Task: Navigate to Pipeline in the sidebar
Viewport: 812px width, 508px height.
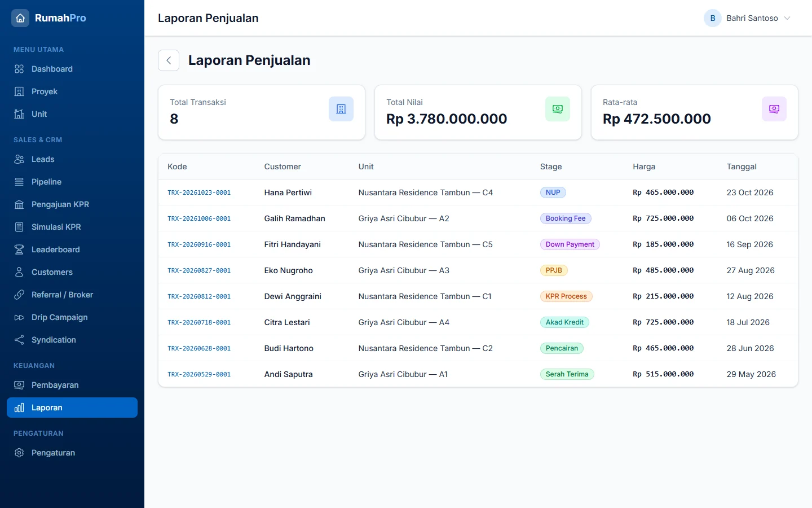Action: point(72,182)
